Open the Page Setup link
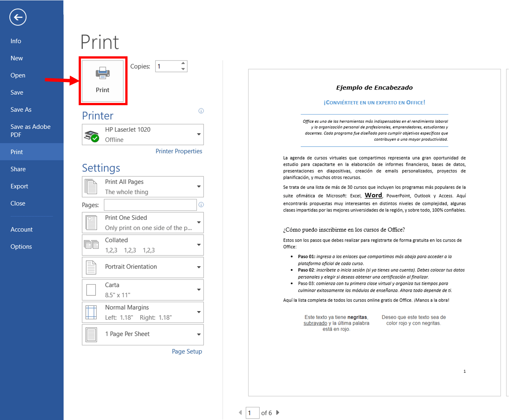This screenshot has width=509, height=420. [187, 351]
